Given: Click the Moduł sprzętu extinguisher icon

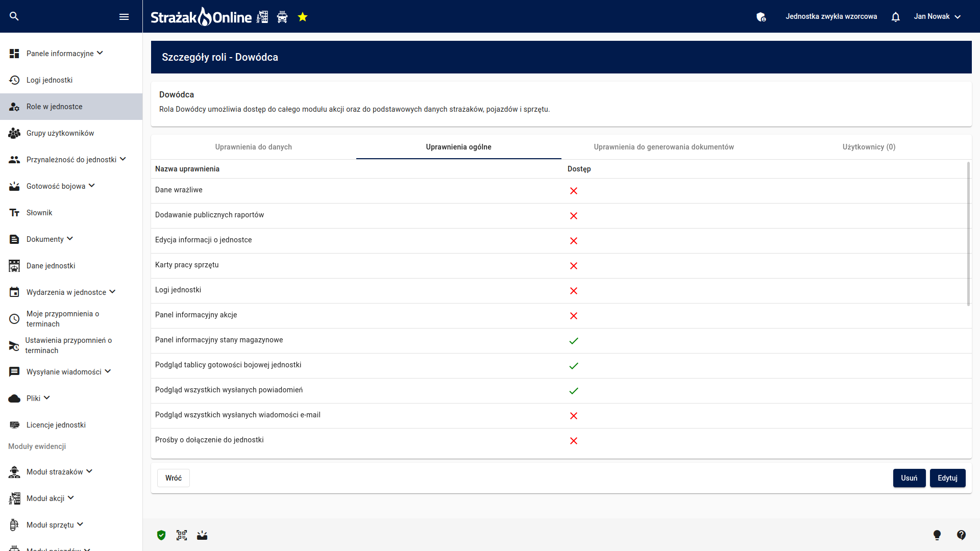Looking at the screenshot, I should [14, 525].
